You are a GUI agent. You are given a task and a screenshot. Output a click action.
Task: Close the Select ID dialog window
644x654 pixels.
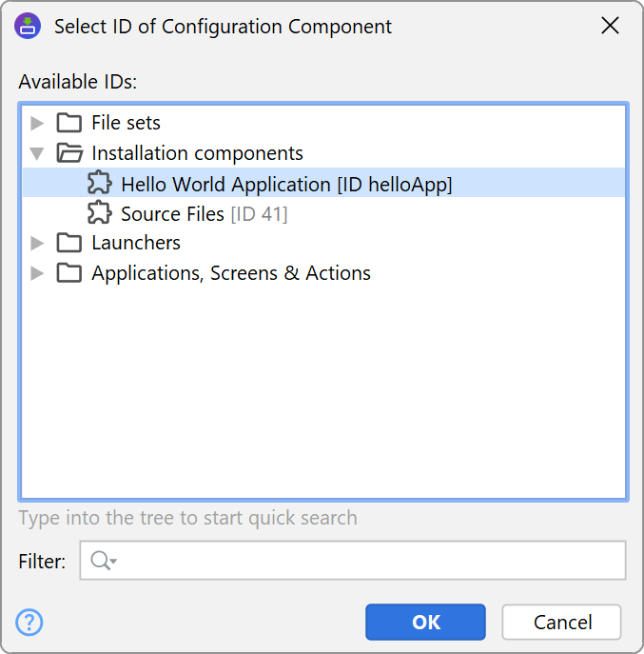(611, 27)
